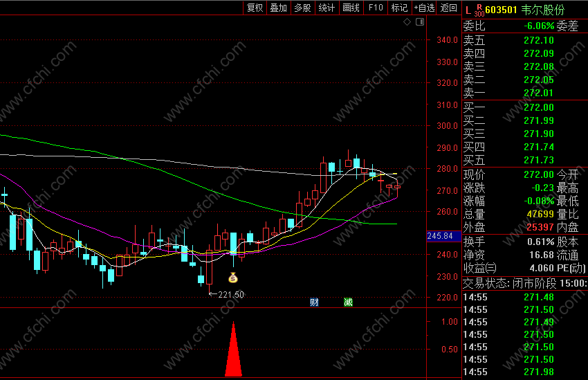Viewport: 588px width, 380px height.
Task: Select the 多股 multi-stock view
Action: click(x=302, y=8)
